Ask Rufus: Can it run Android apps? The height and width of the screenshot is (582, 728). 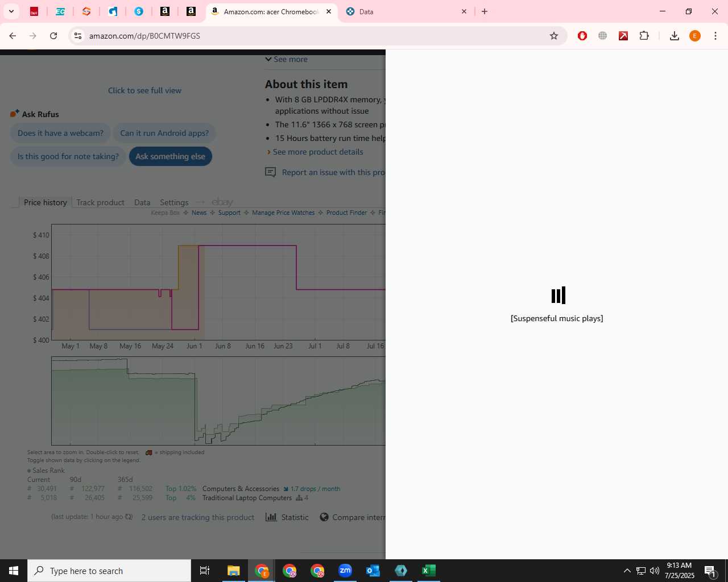tap(164, 133)
